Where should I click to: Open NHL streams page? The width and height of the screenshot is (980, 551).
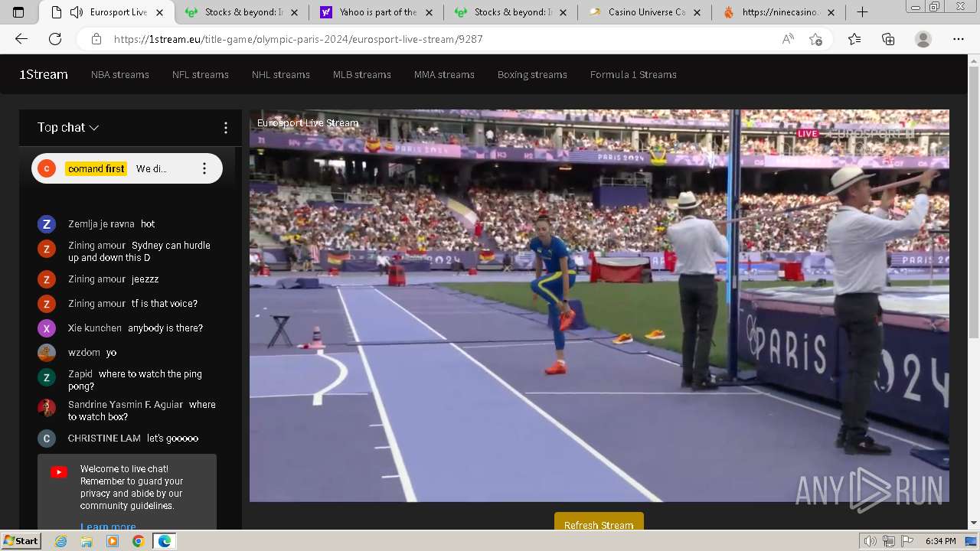point(281,74)
